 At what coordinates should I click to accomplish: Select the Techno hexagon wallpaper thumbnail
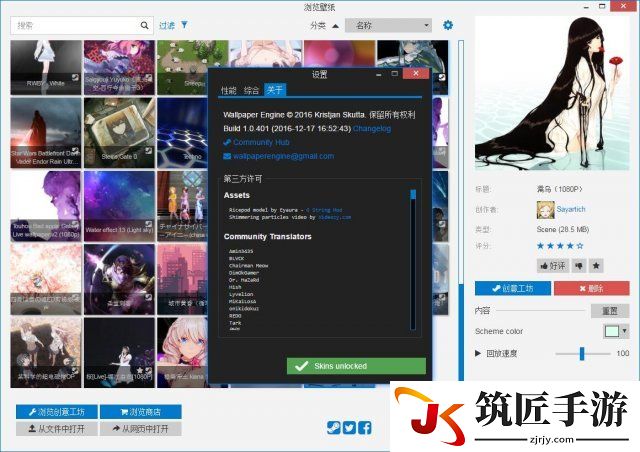pyautogui.click(x=182, y=133)
